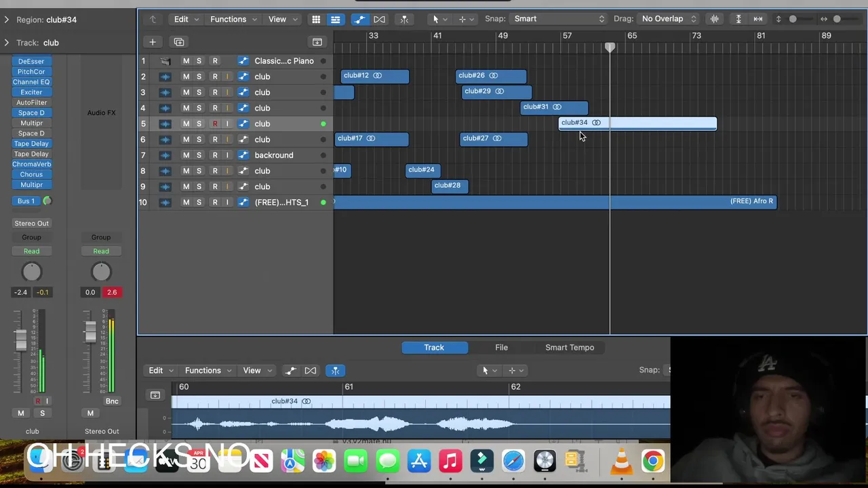Select the club#31 region on track 4
Image resolution: width=868 pixels, height=488 pixels.
554,107
